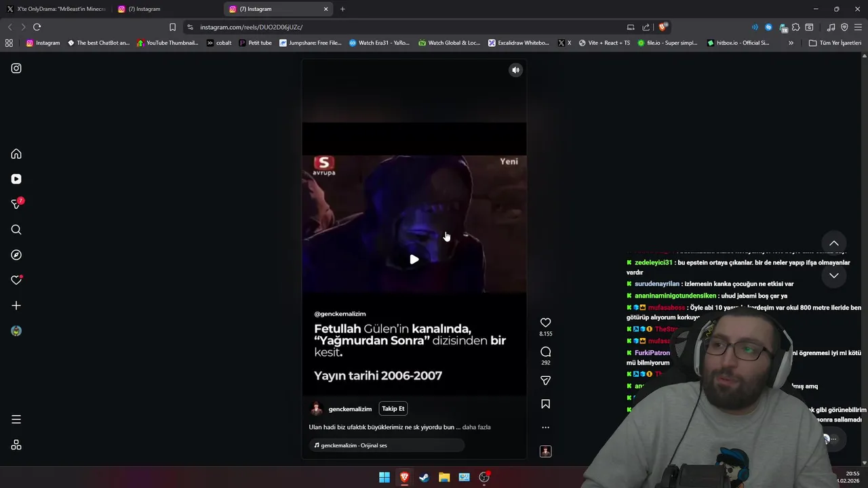
Task: Open browser media control music icon
Action: pyautogui.click(x=831, y=27)
